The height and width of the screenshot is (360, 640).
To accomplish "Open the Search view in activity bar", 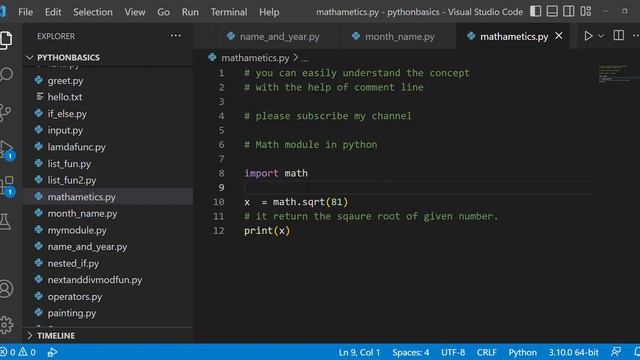I will point(6,74).
